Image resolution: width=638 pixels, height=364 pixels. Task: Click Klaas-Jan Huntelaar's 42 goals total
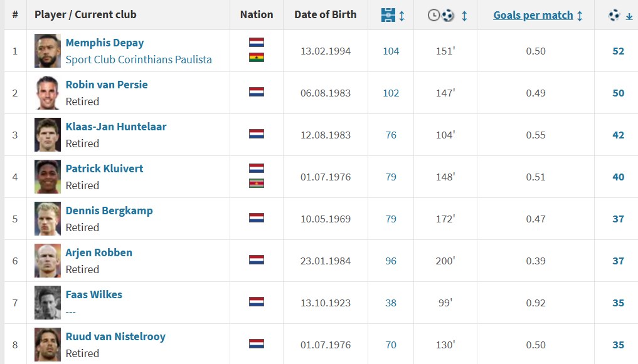[x=619, y=135]
